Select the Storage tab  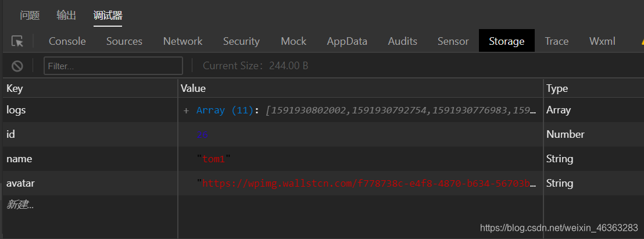pyautogui.click(x=507, y=41)
